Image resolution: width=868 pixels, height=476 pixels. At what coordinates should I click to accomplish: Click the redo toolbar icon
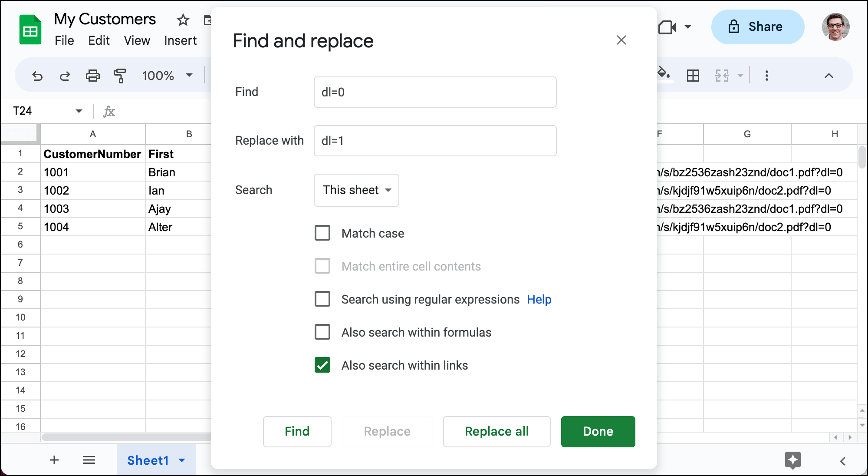click(x=65, y=76)
